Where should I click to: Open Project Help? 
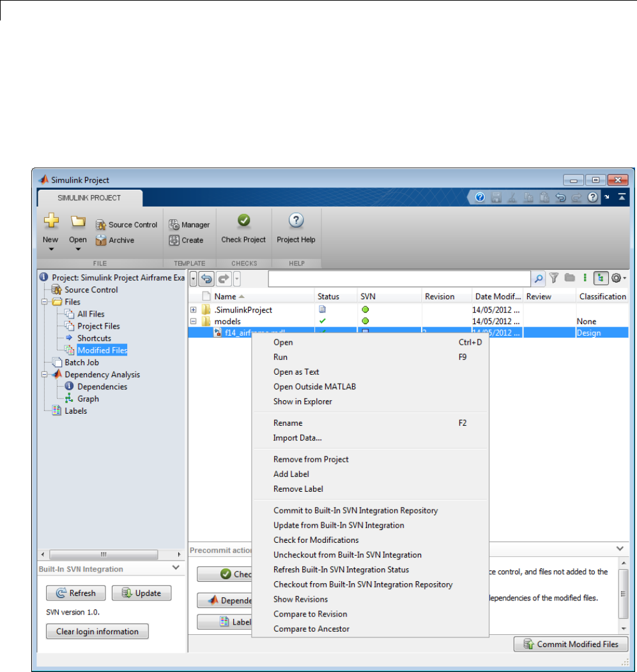tap(296, 229)
